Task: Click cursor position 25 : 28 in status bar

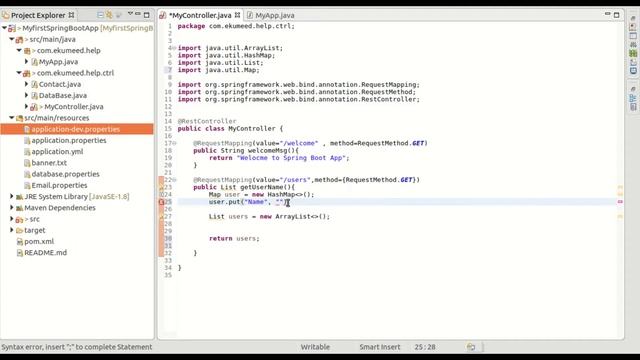Action: pyautogui.click(x=425, y=347)
